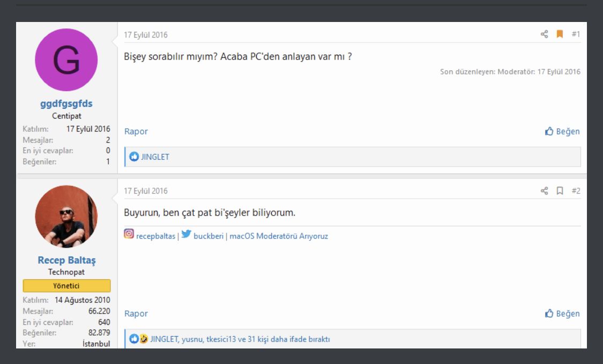The image size is (603, 364).
Task: Like the first post with Beğen
Action: tap(562, 131)
